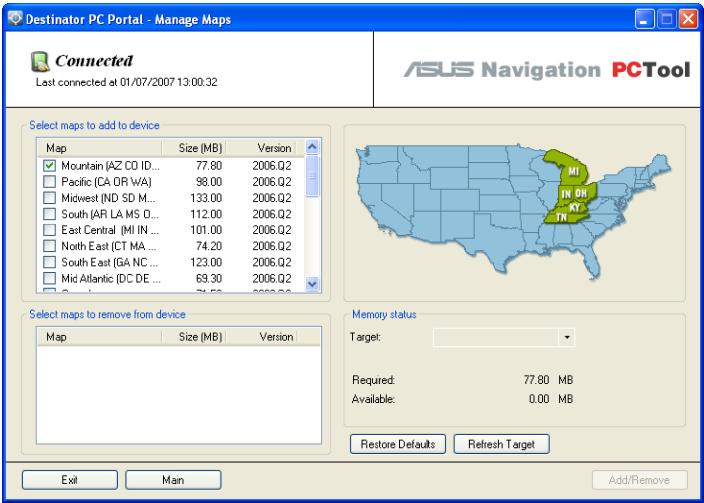Check the Pacific (CA OR WA) checkbox
The height and width of the screenshot is (503, 704).
[x=49, y=182]
